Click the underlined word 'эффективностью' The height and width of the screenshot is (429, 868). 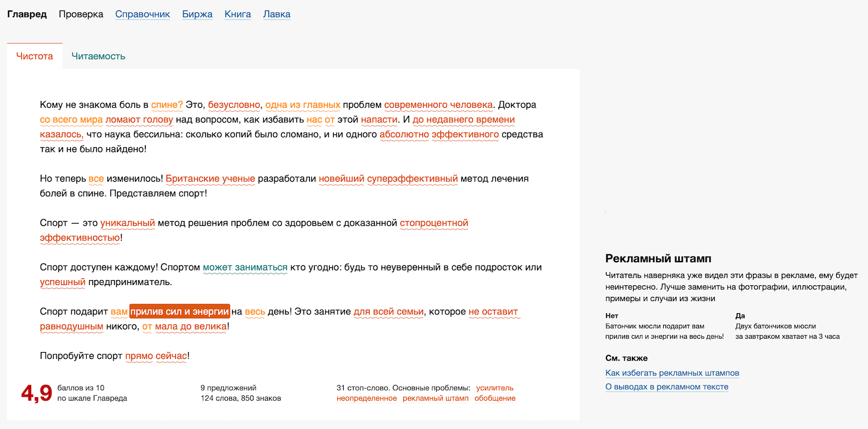coord(80,237)
